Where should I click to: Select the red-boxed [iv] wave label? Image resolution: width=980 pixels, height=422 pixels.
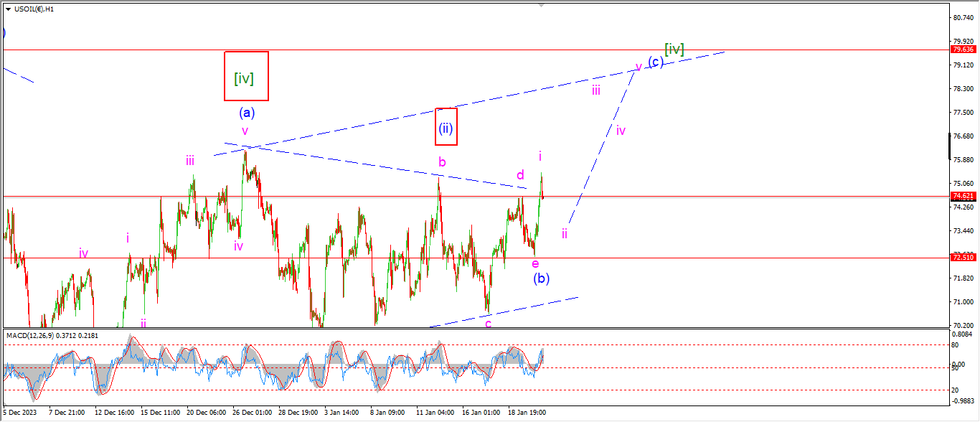click(246, 76)
